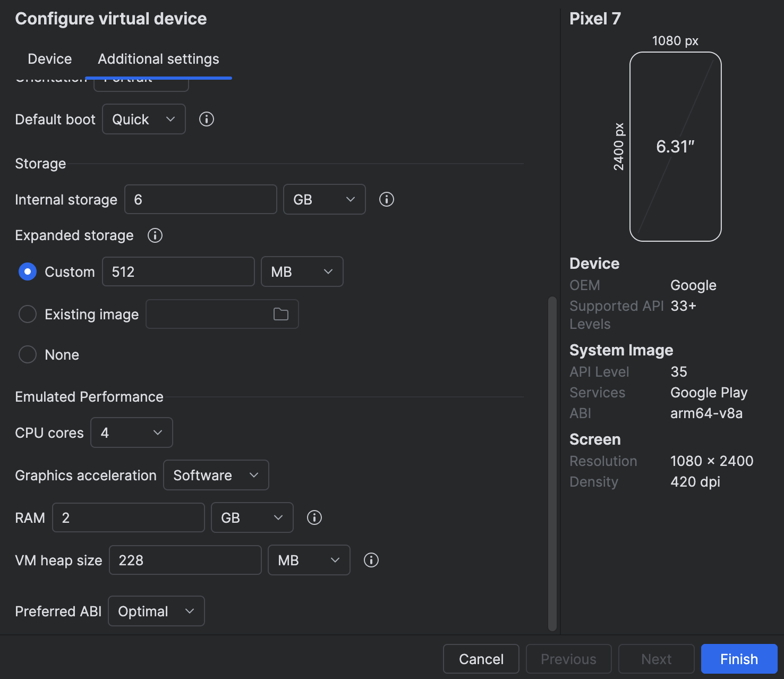Open the Default boot Quick dropdown
This screenshot has width=784, height=679.
[144, 119]
